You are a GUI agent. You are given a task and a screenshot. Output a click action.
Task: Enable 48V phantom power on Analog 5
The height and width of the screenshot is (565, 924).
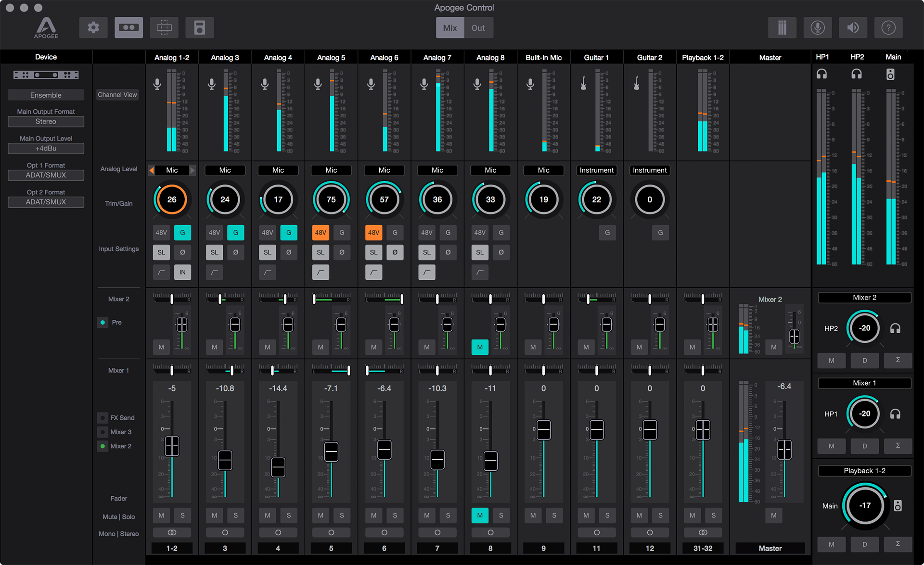click(x=321, y=233)
